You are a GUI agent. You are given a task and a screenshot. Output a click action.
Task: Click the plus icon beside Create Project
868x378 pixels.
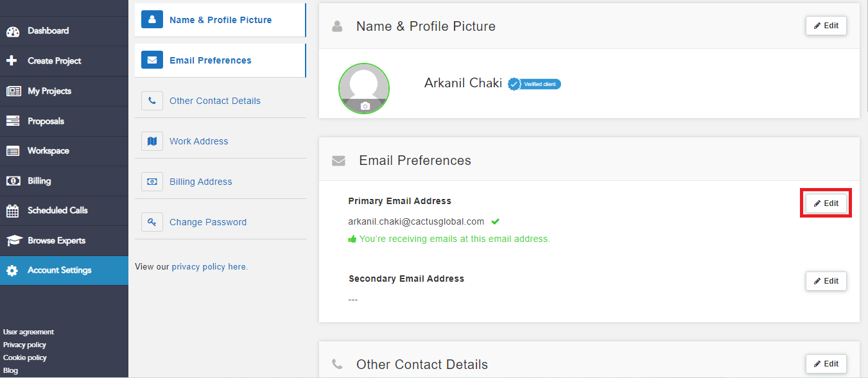[12, 61]
